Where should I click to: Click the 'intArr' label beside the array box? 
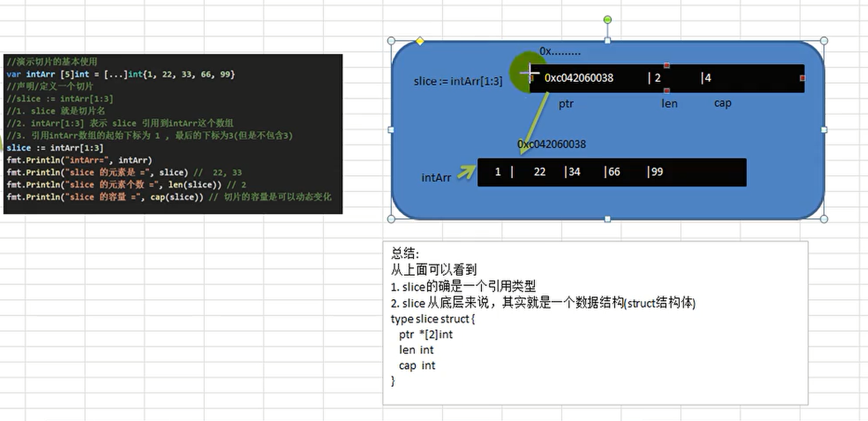click(436, 178)
